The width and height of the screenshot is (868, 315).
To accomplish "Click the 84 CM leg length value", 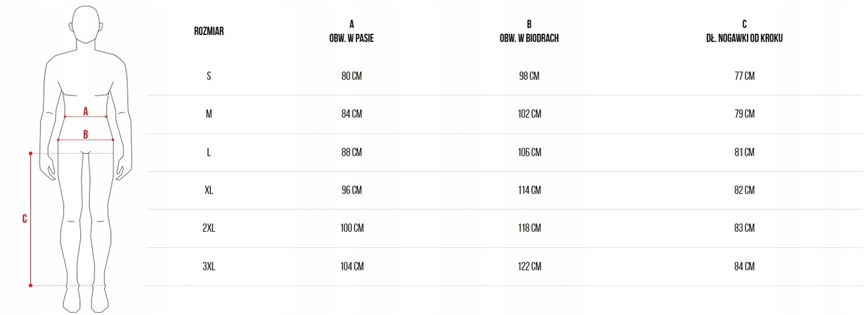I will (x=744, y=266).
